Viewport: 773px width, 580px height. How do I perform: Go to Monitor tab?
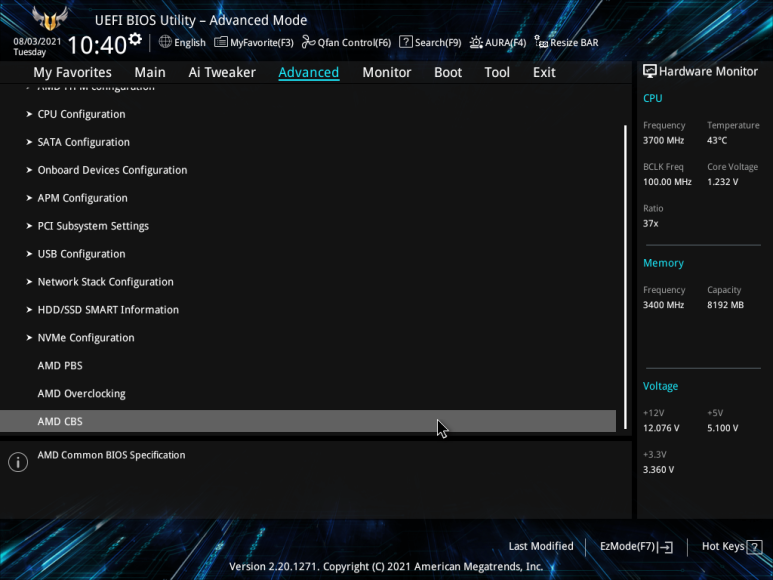click(386, 72)
